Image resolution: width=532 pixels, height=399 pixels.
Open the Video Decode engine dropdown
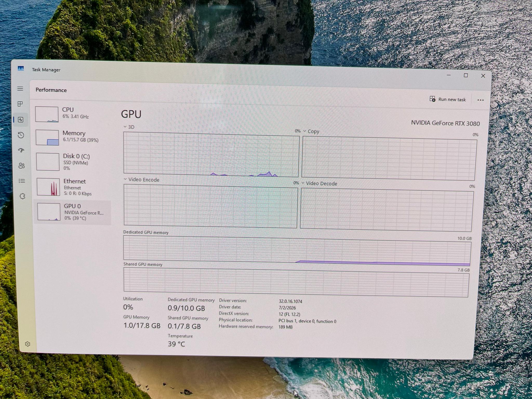(319, 183)
